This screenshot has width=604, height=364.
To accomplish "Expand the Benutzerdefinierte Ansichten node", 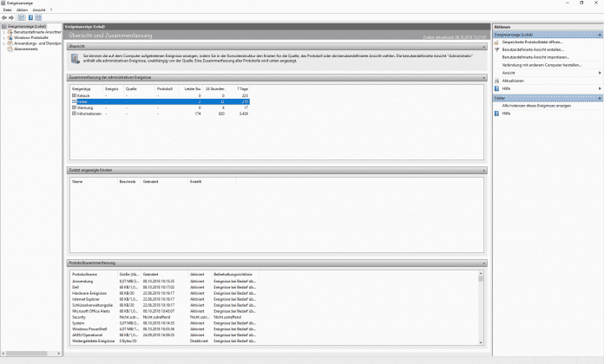I will (4, 33).
